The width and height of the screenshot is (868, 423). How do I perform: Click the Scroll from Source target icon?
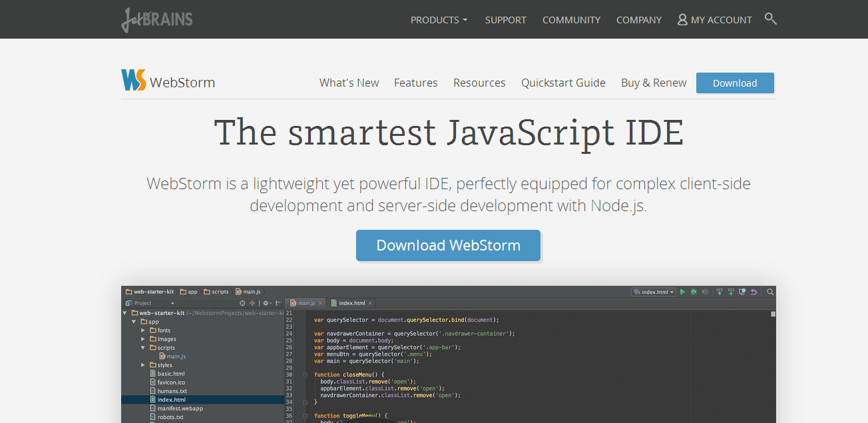coord(242,303)
